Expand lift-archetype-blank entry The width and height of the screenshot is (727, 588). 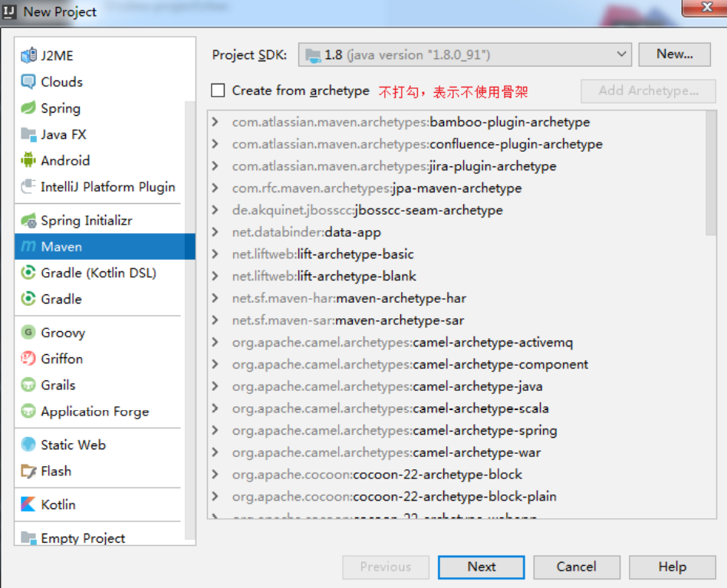(215, 276)
